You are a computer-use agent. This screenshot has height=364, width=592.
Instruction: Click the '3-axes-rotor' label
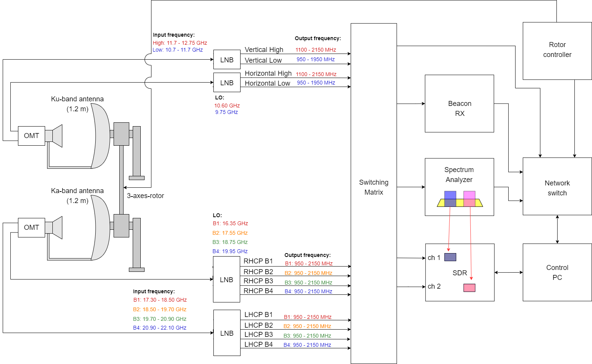(145, 196)
